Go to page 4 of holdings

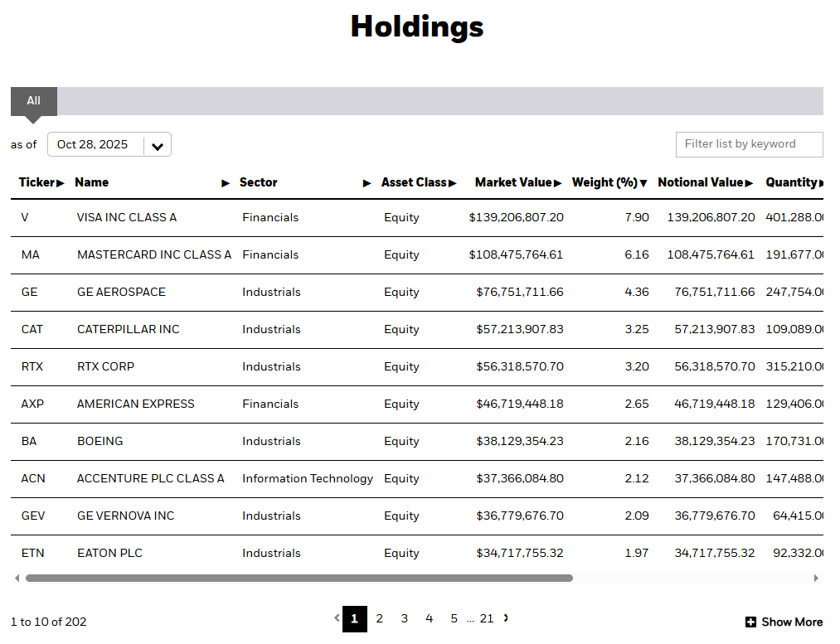(x=429, y=619)
